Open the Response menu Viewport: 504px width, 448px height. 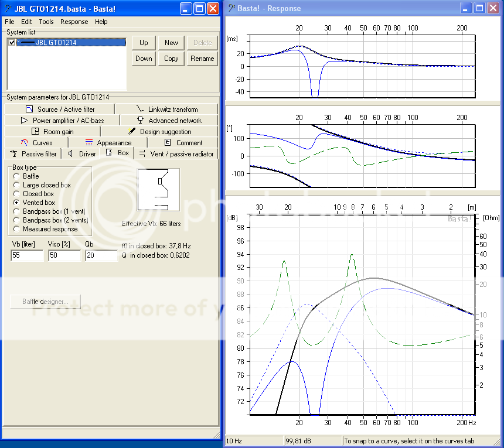pyautogui.click(x=74, y=22)
